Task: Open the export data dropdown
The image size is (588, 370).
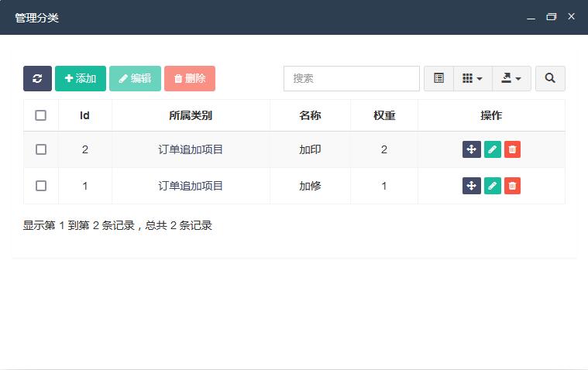Action: (x=511, y=78)
